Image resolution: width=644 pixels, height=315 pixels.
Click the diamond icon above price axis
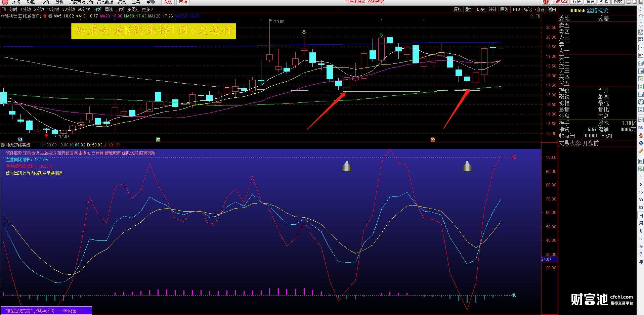(531, 16)
